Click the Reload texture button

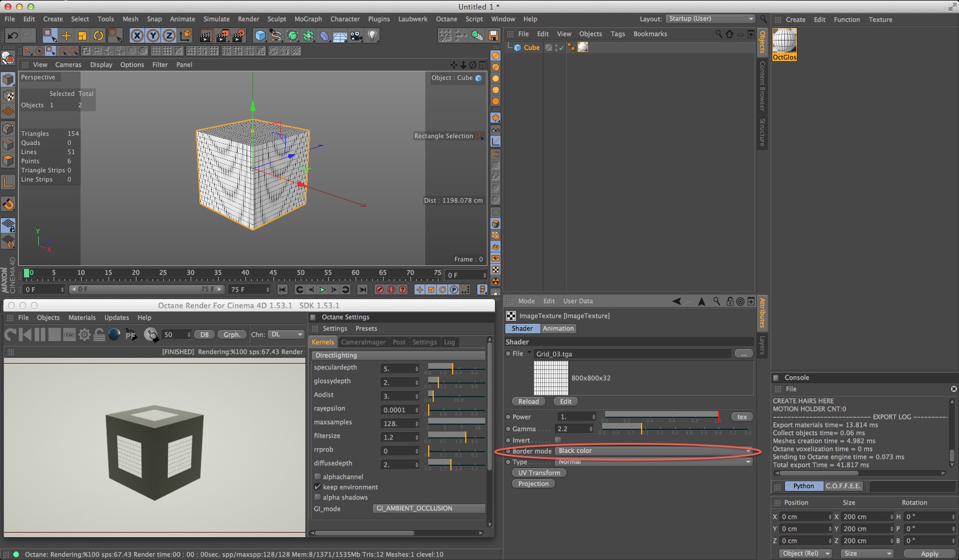point(528,401)
